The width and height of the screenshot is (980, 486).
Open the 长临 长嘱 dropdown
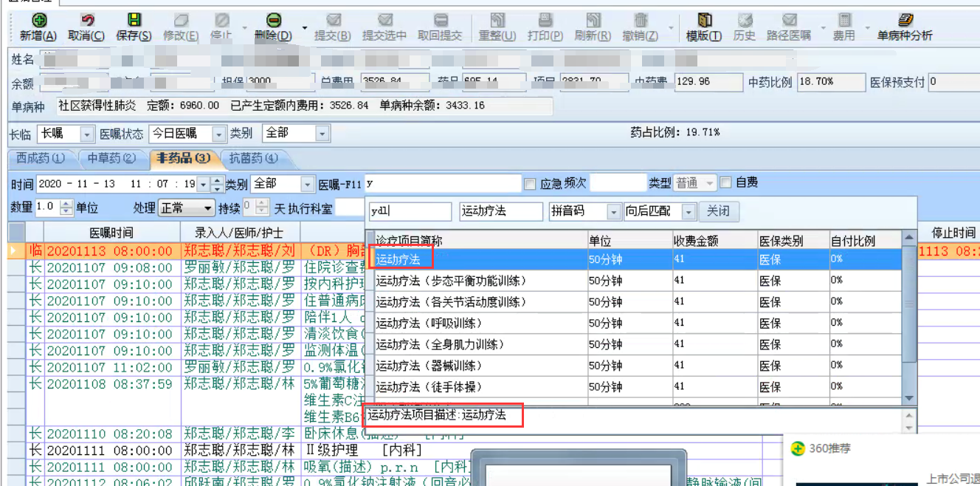[87, 134]
